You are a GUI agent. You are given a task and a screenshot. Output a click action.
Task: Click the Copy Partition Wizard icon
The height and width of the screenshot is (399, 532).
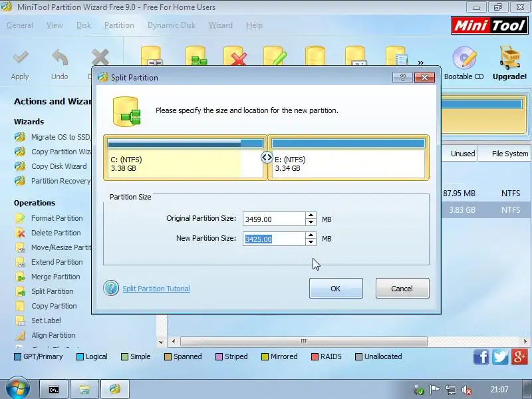pos(20,152)
